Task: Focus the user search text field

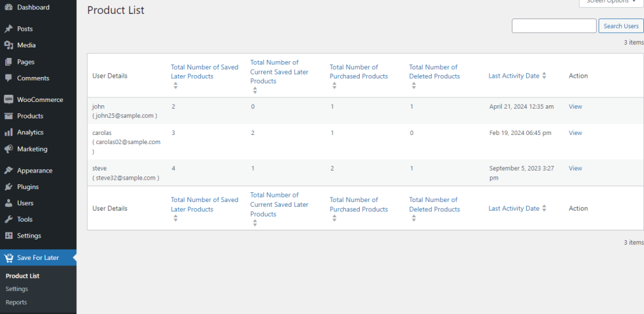Action: coord(554,26)
